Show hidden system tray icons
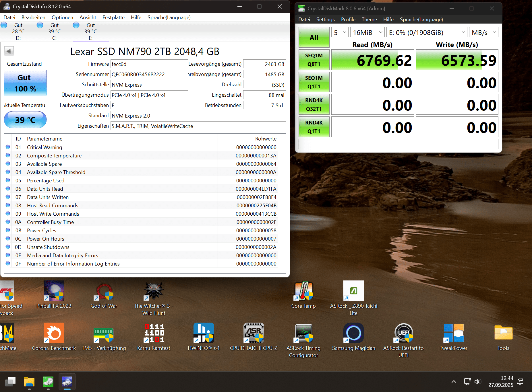This screenshot has width=532, height=392. coord(454,382)
